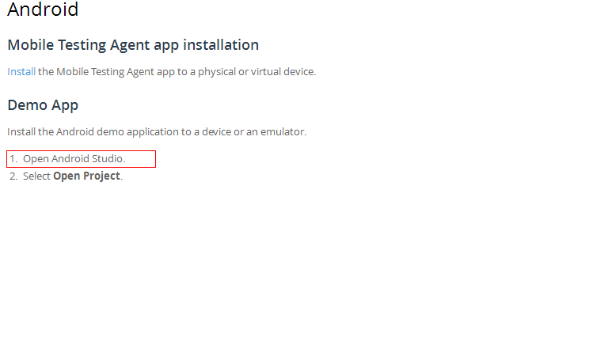Click the list number 2 marker
Image resolution: width=608 pixels, height=364 pixels.
(x=13, y=176)
